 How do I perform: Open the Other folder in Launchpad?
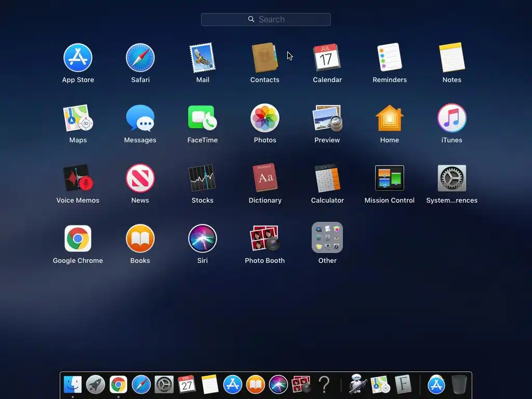point(327,237)
